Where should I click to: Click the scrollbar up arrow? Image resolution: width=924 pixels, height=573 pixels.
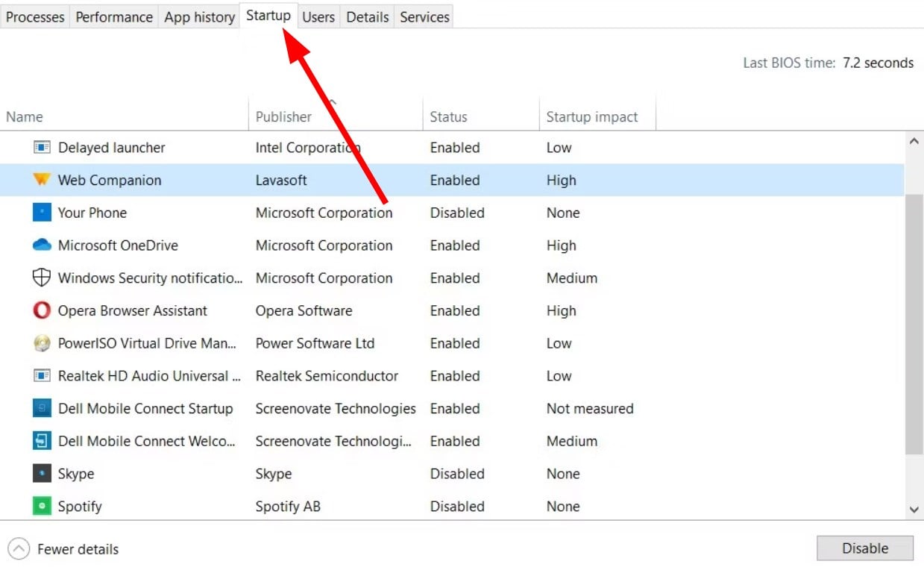914,141
